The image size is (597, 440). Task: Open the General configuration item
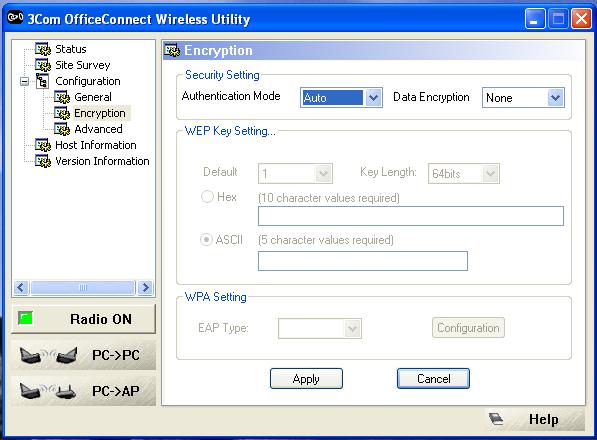93,97
